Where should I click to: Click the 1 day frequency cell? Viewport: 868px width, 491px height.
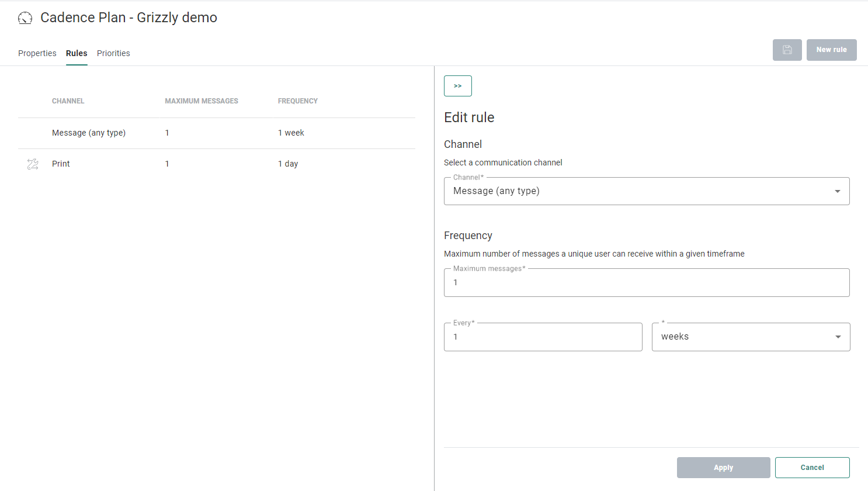click(288, 164)
